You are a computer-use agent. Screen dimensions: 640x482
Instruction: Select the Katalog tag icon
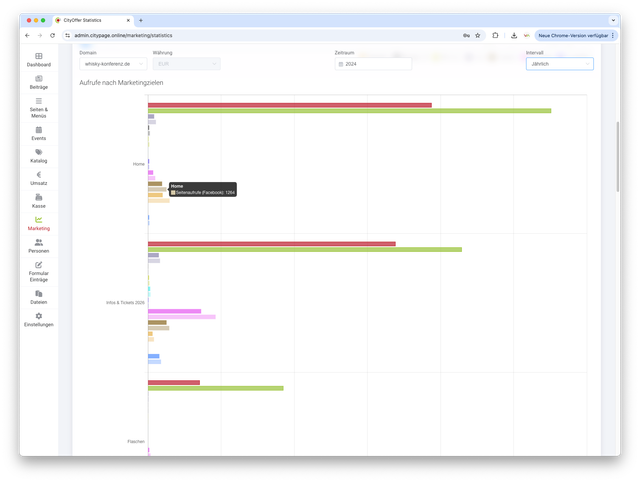coord(38,155)
